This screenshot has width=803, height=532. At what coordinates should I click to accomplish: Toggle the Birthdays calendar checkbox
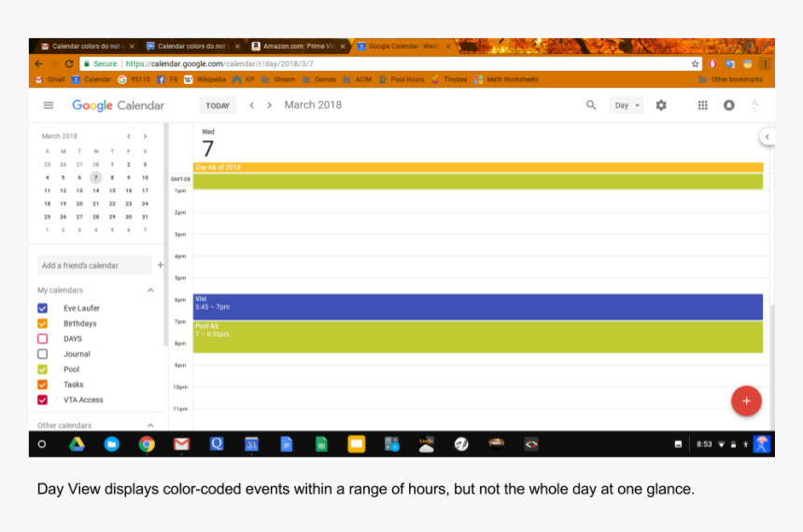pyautogui.click(x=43, y=324)
